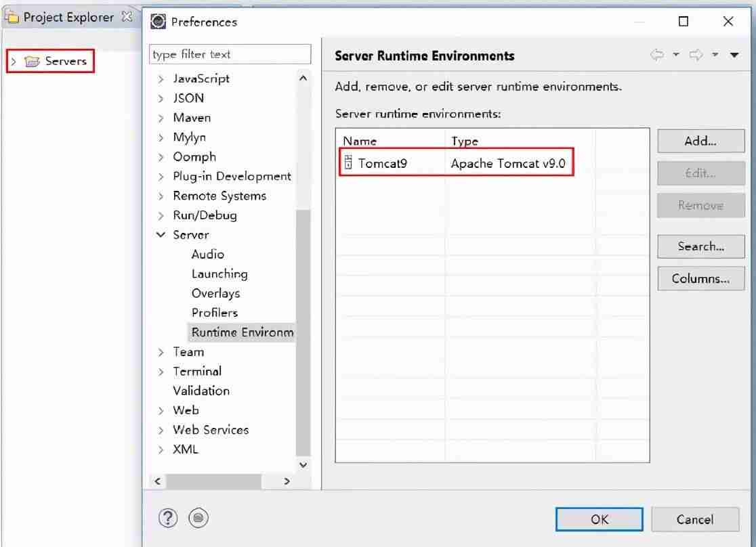Screen dimensions: 756x547
Task: Select the Maven tree item label
Action: click(x=192, y=118)
